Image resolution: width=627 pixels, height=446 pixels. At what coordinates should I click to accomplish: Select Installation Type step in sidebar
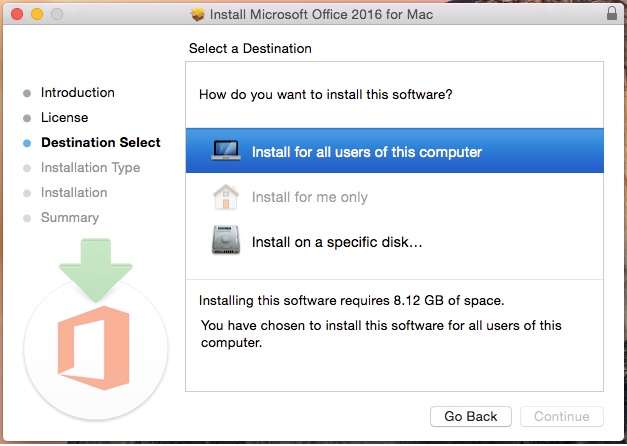coord(90,168)
